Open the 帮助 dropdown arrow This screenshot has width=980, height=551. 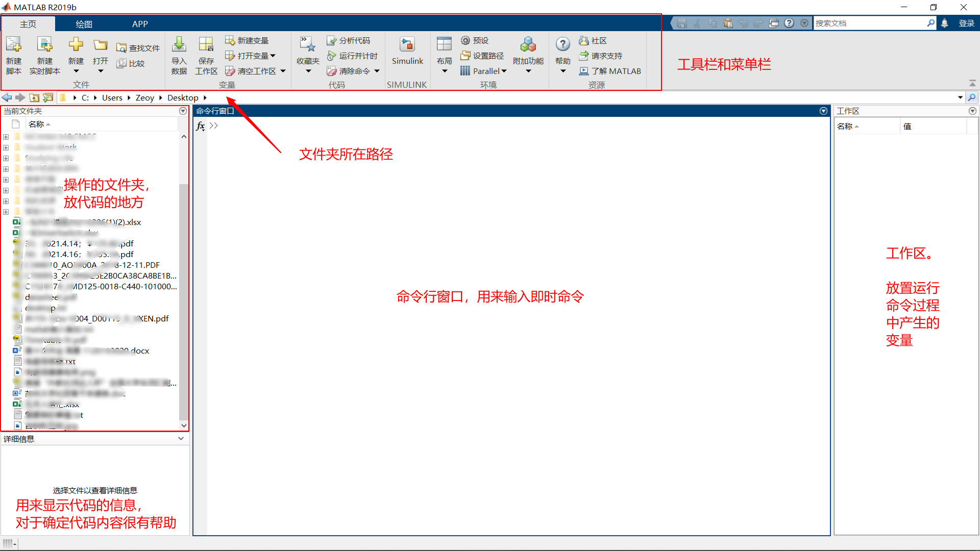pyautogui.click(x=563, y=71)
